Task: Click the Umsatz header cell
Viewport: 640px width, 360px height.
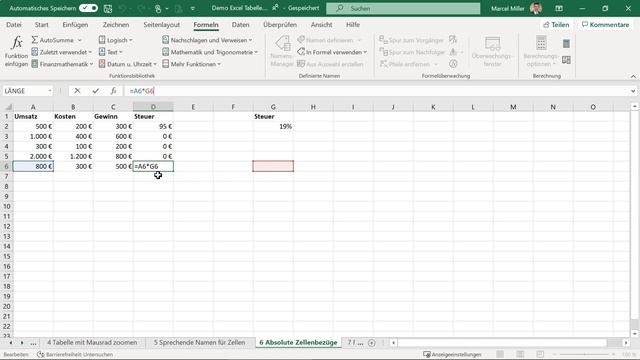Action: pos(33,117)
